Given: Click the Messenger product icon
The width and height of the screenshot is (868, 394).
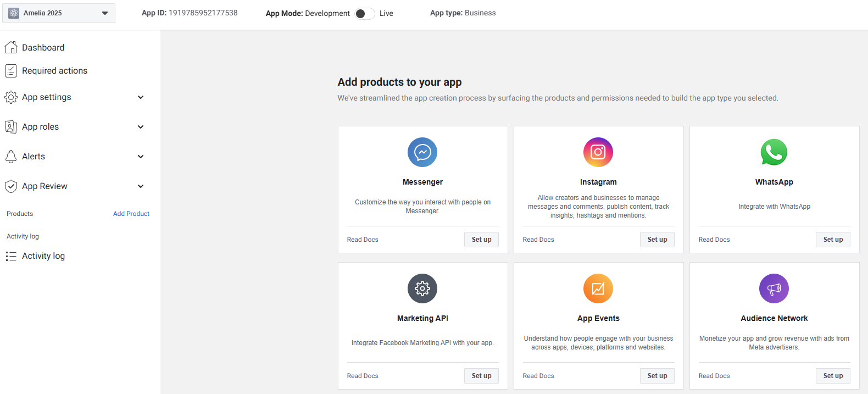Looking at the screenshot, I should click(x=422, y=152).
